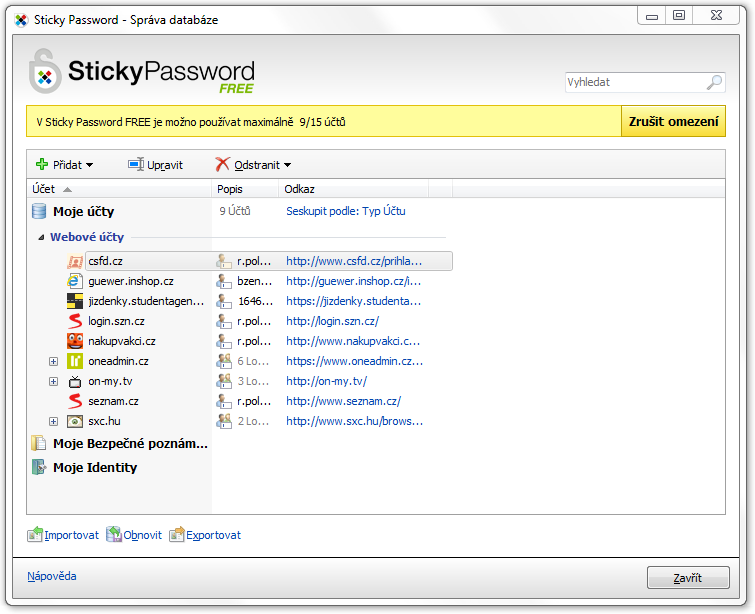Click the on-my.tv television icon
Screen dimensions: 755x614
pos(75,381)
